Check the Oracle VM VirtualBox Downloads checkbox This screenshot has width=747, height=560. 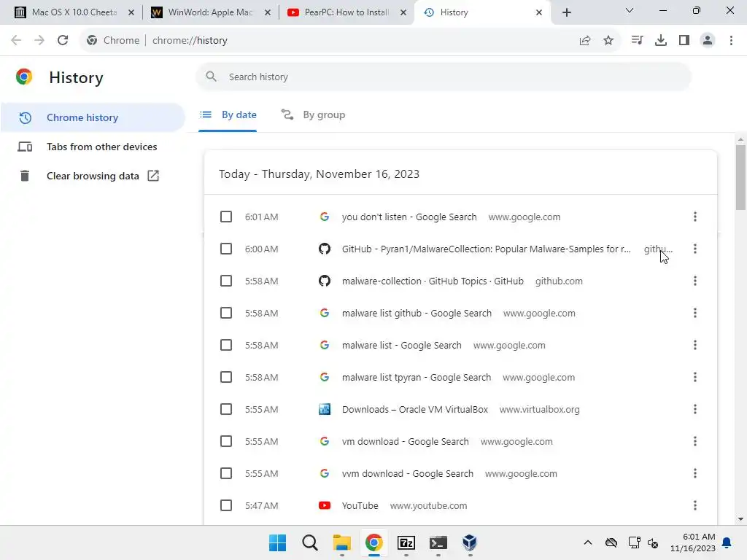(x=226, y=409)
